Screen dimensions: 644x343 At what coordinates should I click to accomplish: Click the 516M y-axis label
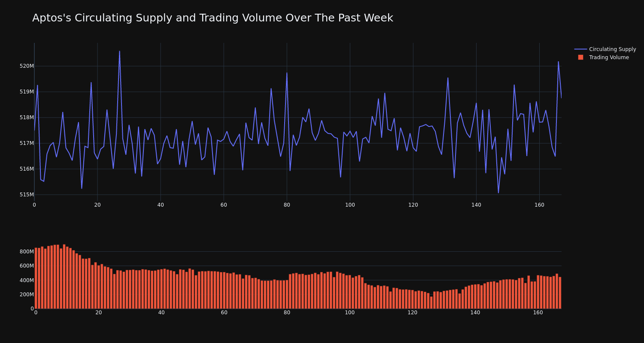click(27, 169)
